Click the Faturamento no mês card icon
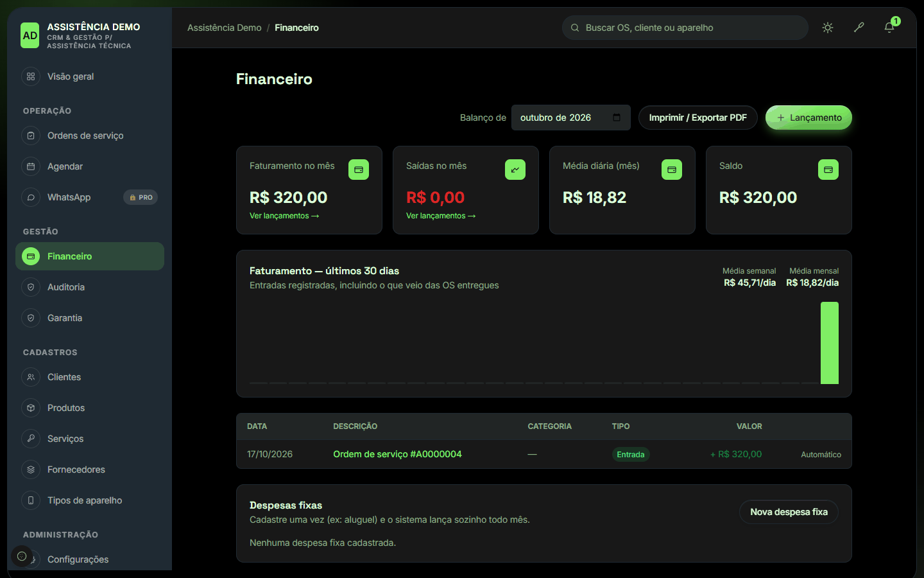This screenshot has width=924, height=578. click(359, 170)
